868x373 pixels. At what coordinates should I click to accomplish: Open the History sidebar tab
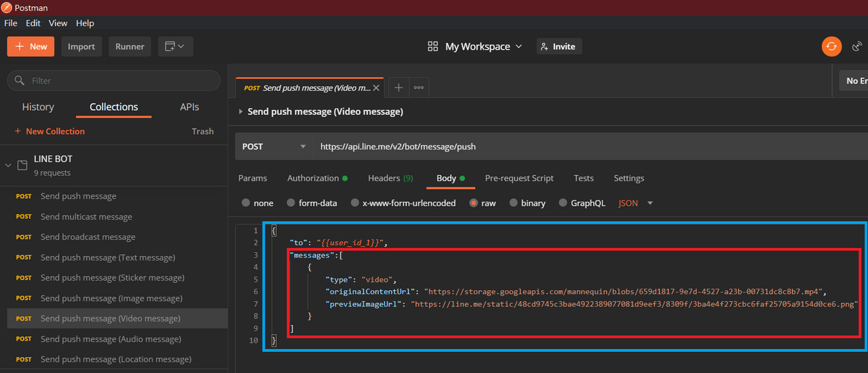tap(38, 107)
